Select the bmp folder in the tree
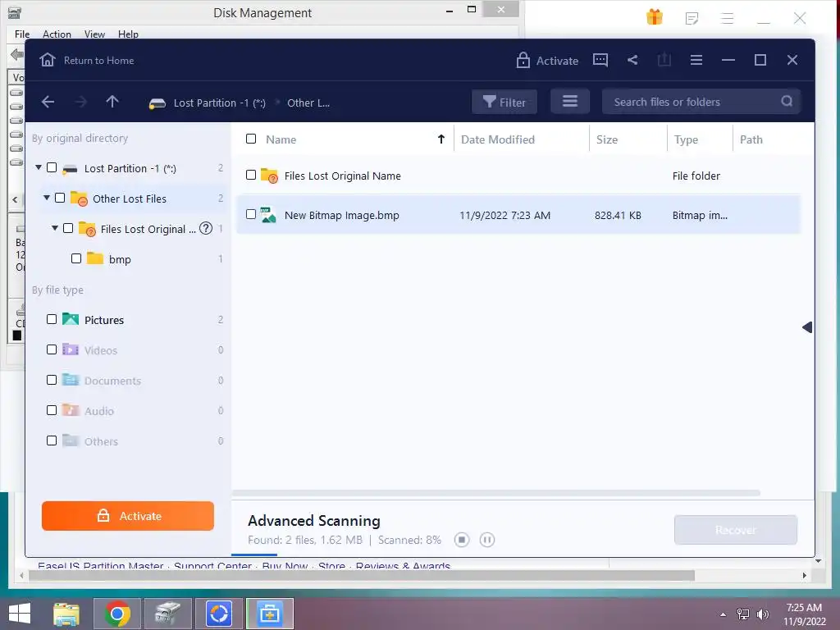The width and height of the screenshot is (840, 630). click(x=120, y=259)
